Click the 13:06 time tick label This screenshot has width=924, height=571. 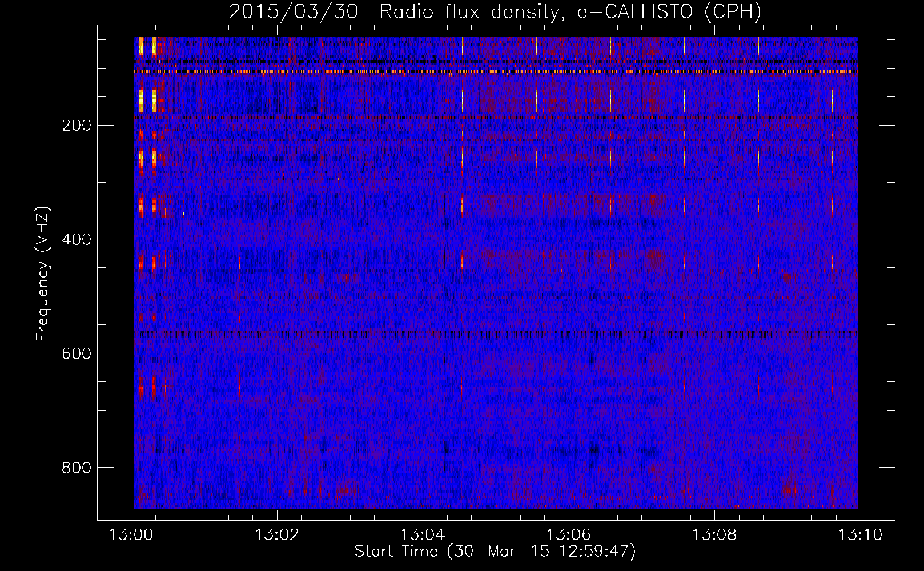click(x=569, y=535)
